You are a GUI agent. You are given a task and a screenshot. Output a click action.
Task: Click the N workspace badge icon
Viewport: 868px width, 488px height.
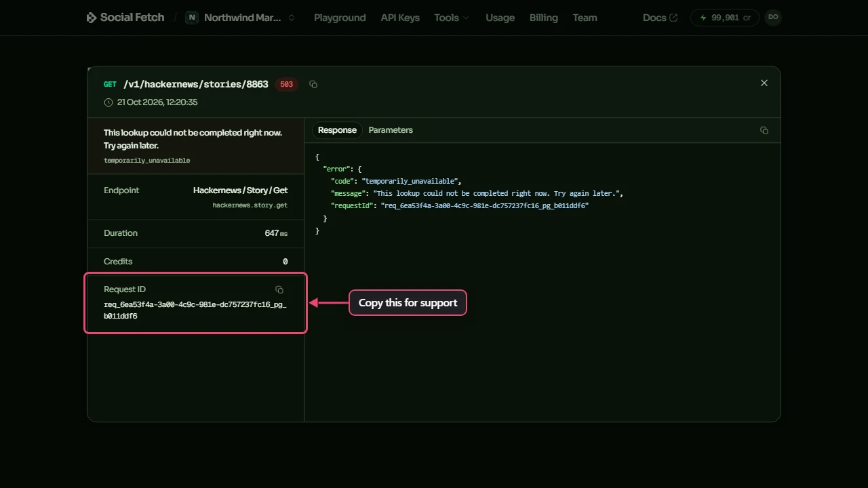tap(192, 18)
